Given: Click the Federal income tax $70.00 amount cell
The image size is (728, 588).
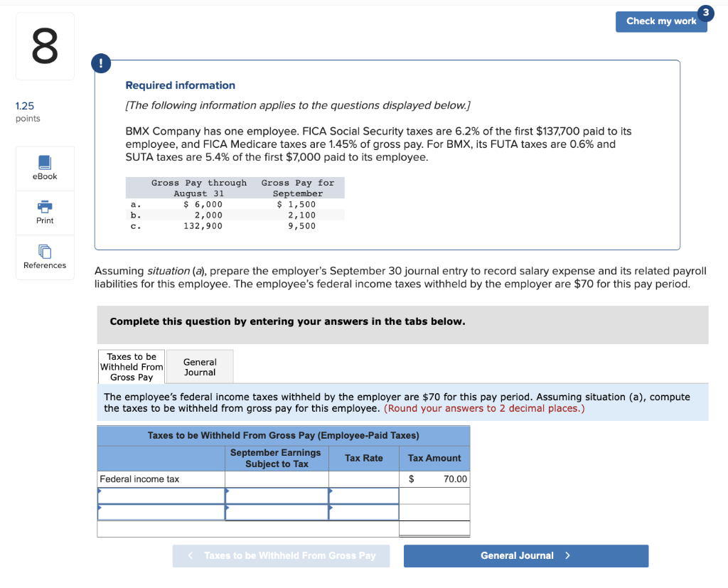Looking at the screenshot, I should click(x=434, y=479).
